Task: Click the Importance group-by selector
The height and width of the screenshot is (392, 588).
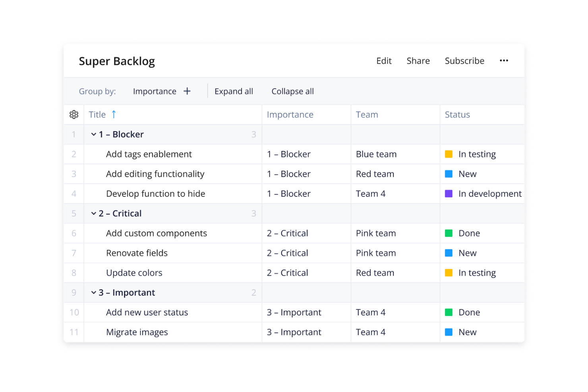Action: pyautogui.click(x=155, y=91)
